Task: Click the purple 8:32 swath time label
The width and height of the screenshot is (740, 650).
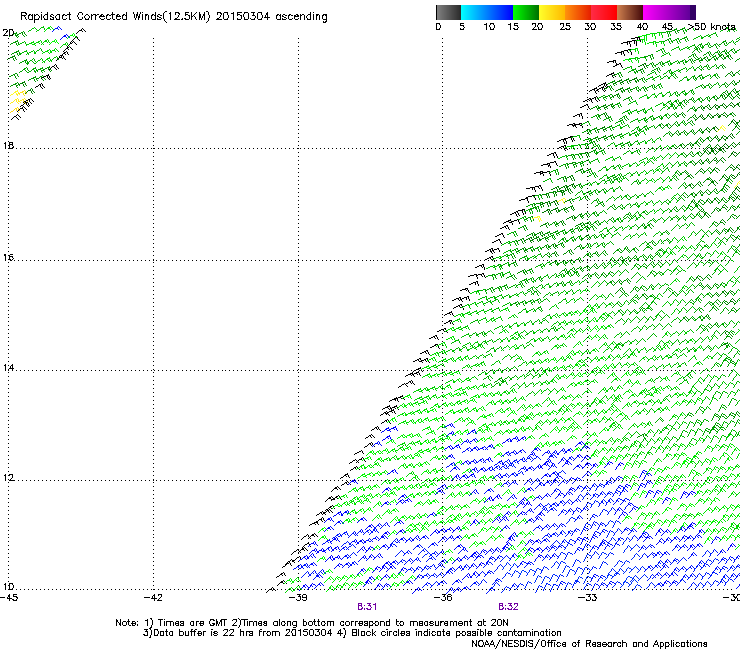Action: (x=508, y=607)
